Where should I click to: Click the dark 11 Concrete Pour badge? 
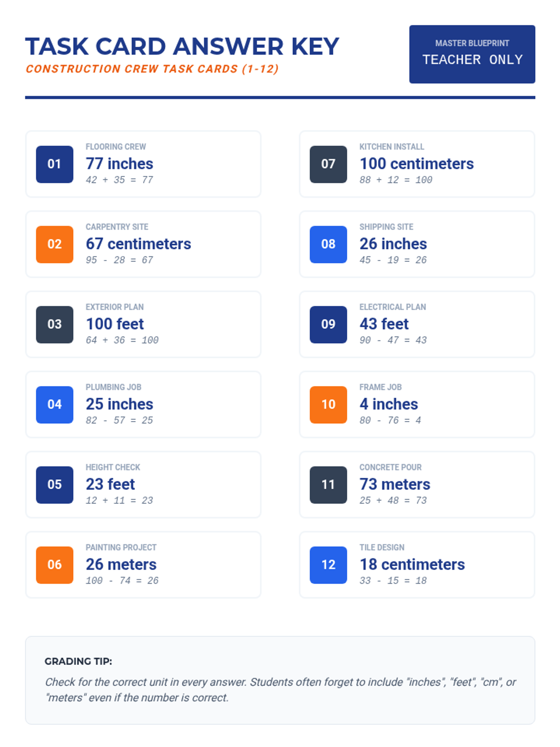click(328, 485)
